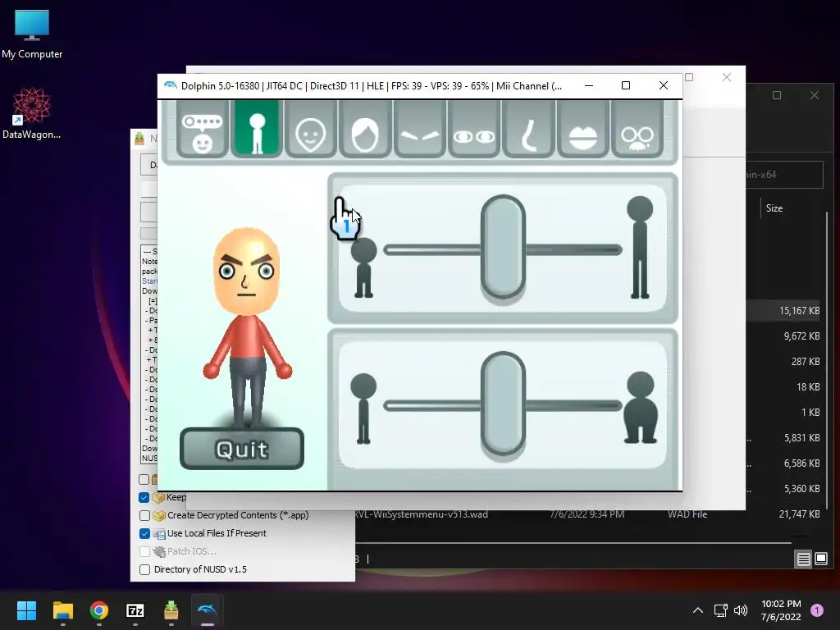This screenshot has width=840, height=630.
Task: Select the 9,672 KB file row
Action: (x=783, y=336)
